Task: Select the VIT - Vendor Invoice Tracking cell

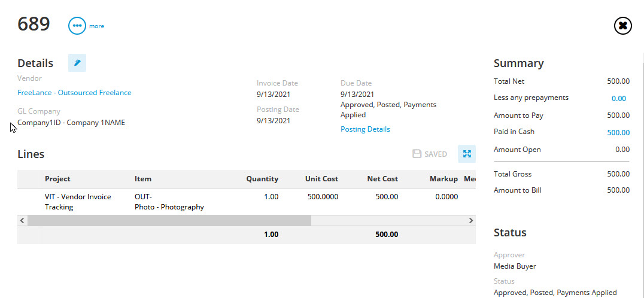Action: point(78,202)
